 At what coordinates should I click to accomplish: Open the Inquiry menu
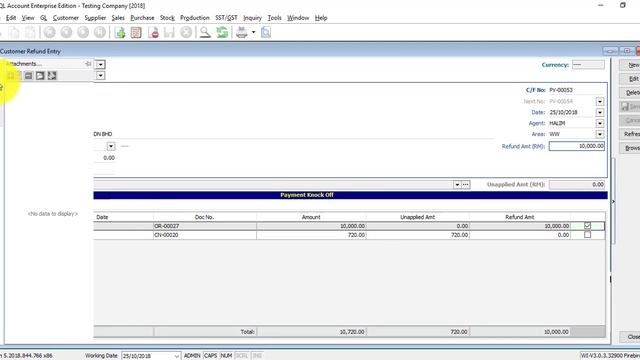click(252, 18)
